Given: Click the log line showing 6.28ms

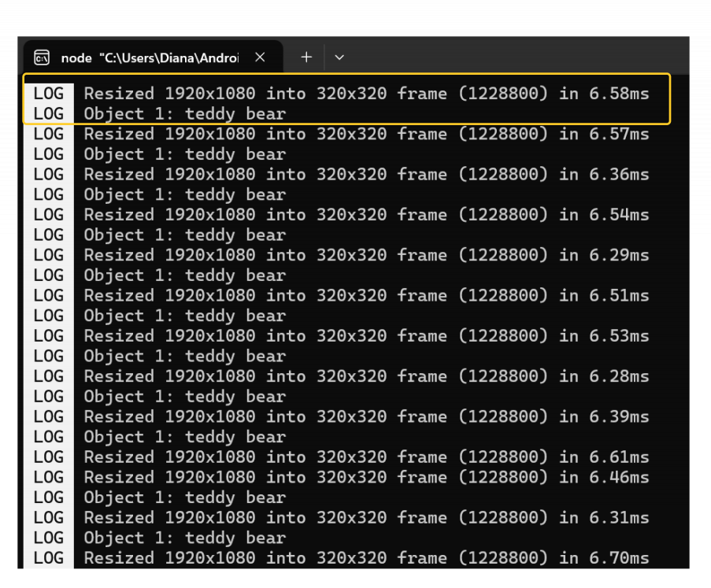Looking at the screenshot, I should pos(366,376).
